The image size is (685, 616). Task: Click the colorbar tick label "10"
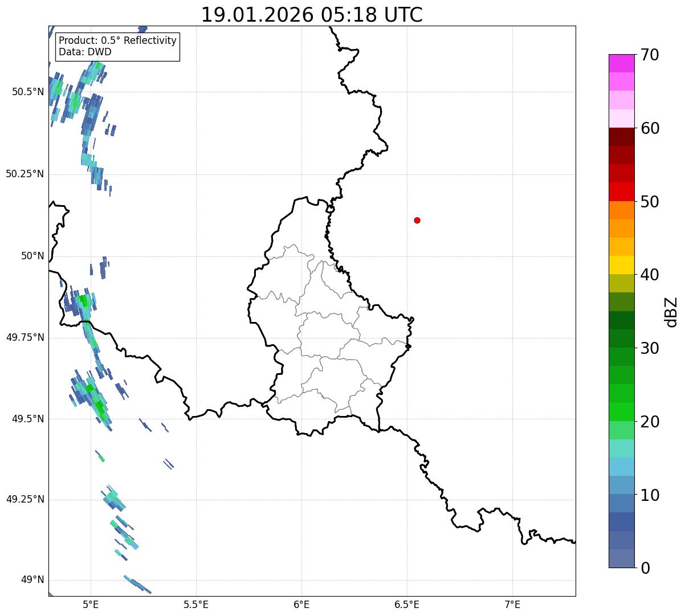click(650, 495)
